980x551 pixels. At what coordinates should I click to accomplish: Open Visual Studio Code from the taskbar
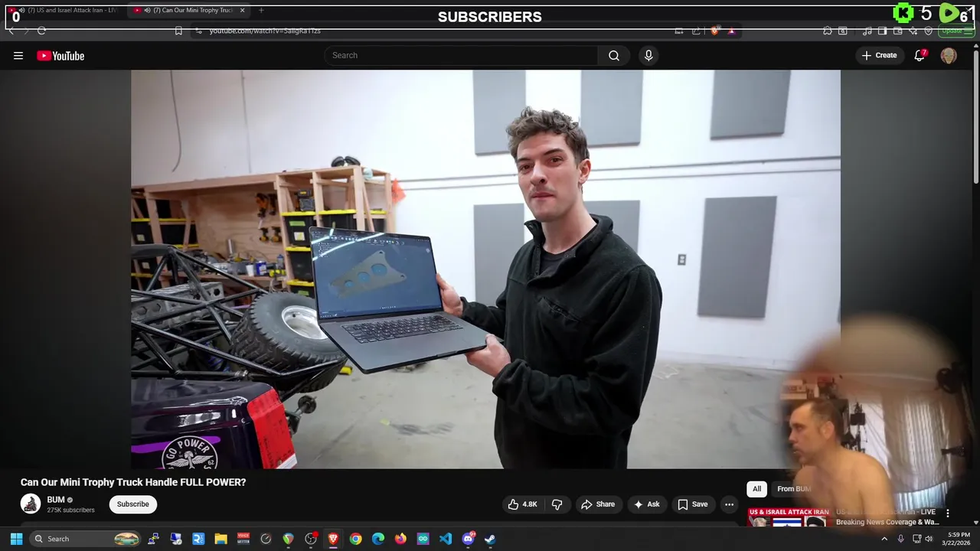[446, 539]
